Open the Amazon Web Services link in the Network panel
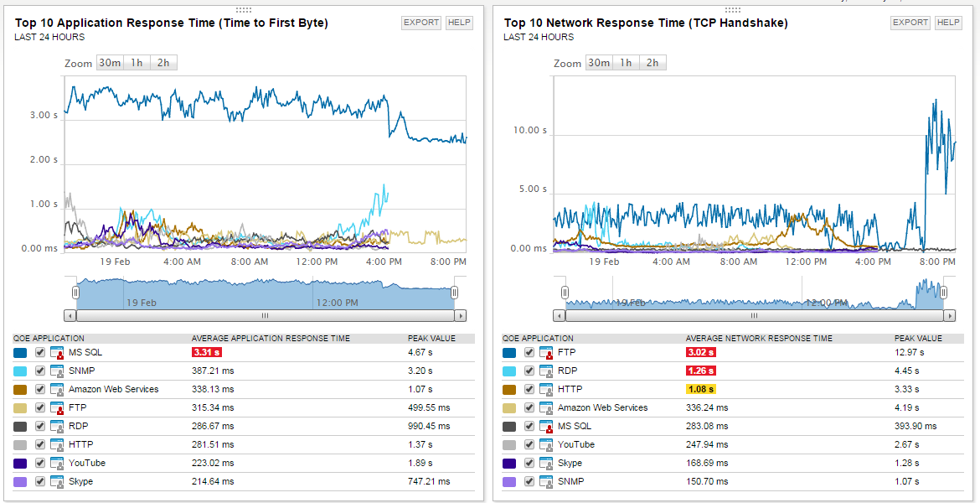The height and width of the screenshot is (503, 980). 602,408
